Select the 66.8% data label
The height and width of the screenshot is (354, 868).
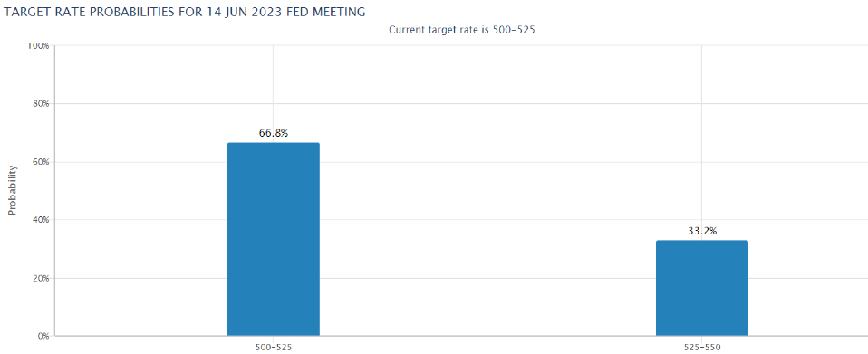pyautogui.click(x=274, y=133)
